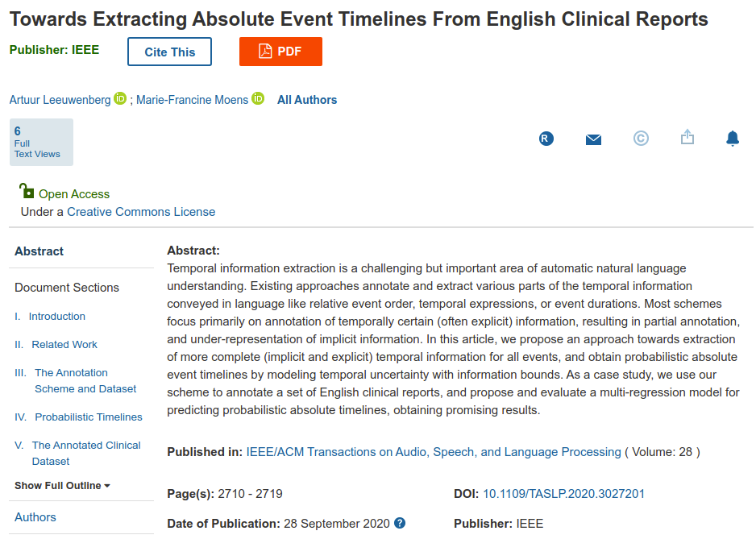756x535 pixels.
Task: Open the Creative Commons License link
Action: [x=141, y=211]
